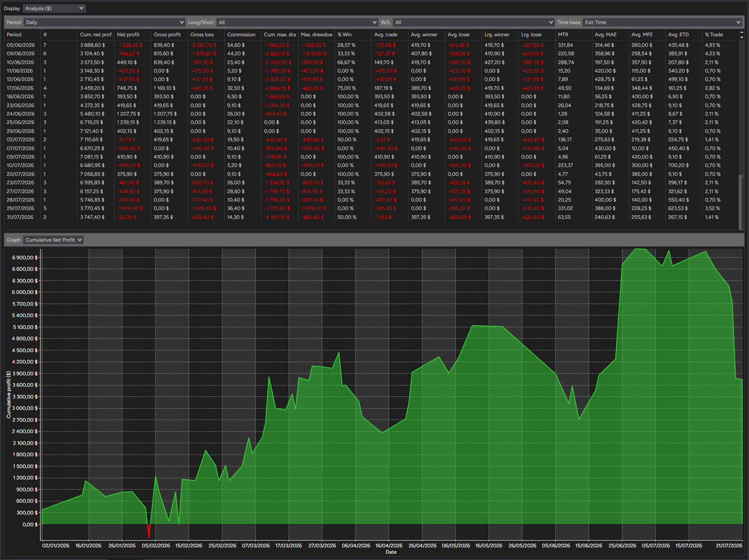Click net profit cell 1 239,15 $

[x=128, y=122]
